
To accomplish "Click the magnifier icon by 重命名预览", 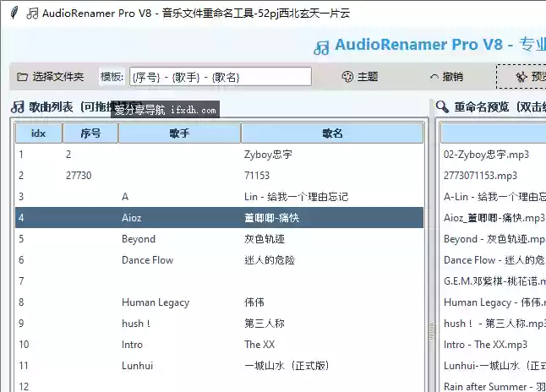I will click(x=442, y=106).
